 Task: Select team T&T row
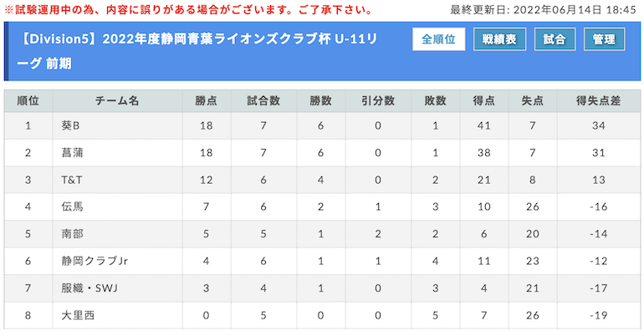click(322, 180)
